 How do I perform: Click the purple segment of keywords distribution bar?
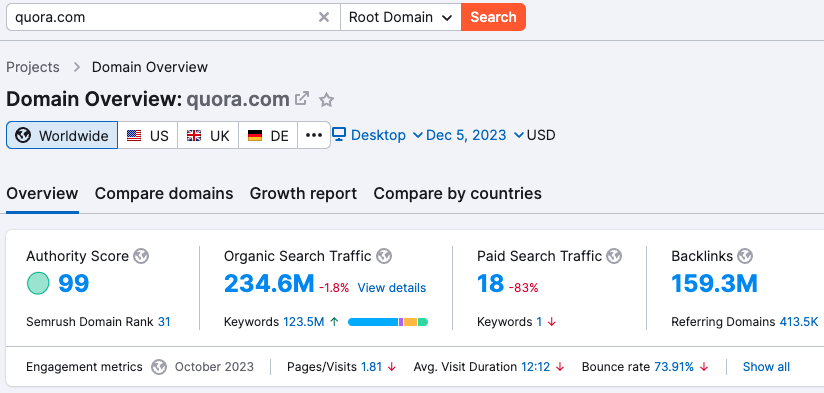pos(401,322)
